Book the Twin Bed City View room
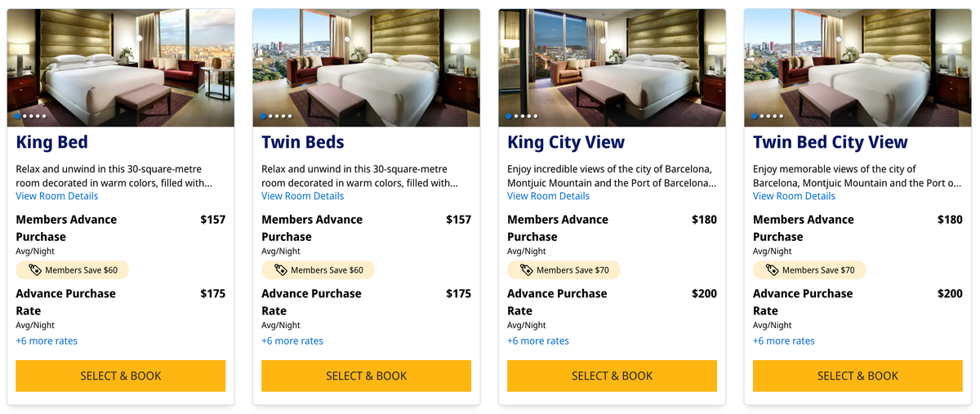 click(x=857, y=376)
